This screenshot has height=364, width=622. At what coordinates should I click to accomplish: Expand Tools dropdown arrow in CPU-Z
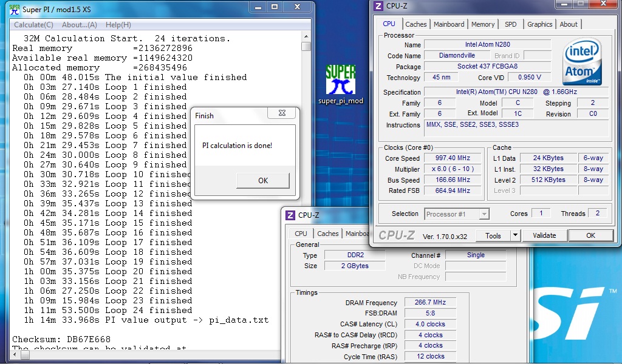[515, 235]
